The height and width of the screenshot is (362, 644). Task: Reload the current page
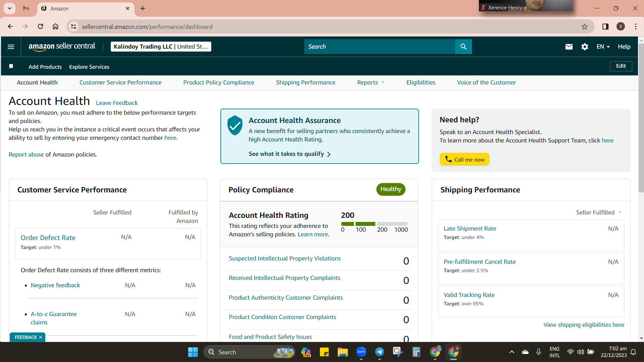(40, 26)
